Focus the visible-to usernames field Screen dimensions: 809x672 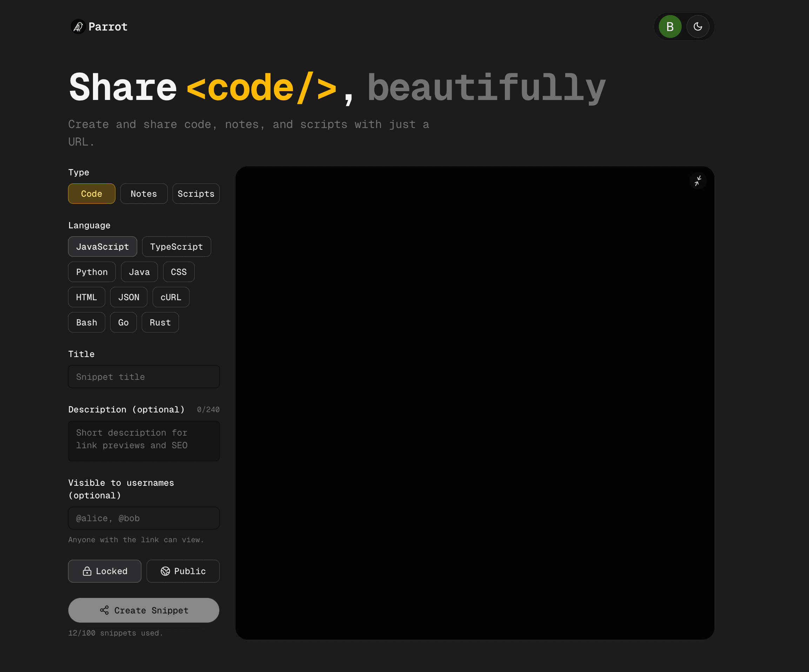click(x=144, y=518)
